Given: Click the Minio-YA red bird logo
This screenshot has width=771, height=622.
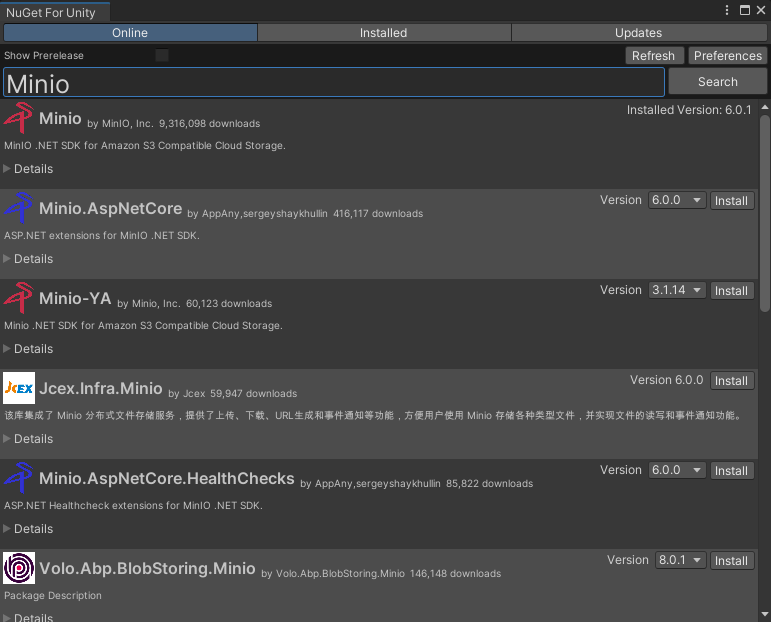Looking at the screenshot, I should [x=19, y=297].
